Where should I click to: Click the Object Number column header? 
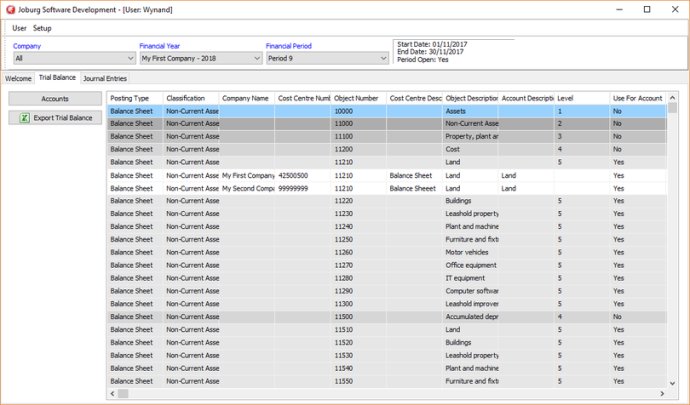click(x=359, y=98)
